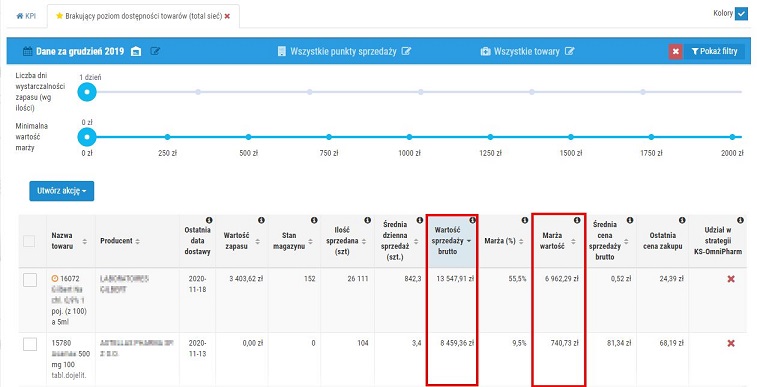Click info icon on Wartość sprzedaży brutto column
The height and width of the screenshot is (387, 757).
pos(472,220)
